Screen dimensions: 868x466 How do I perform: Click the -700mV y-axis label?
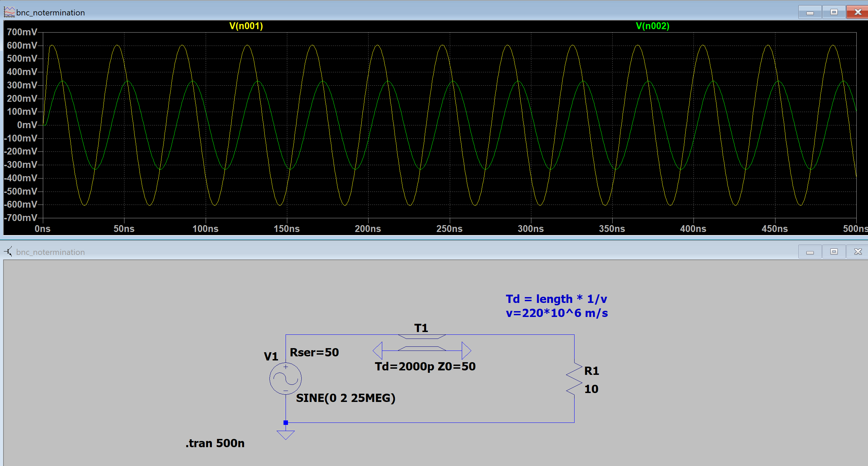tap(21, 218)
